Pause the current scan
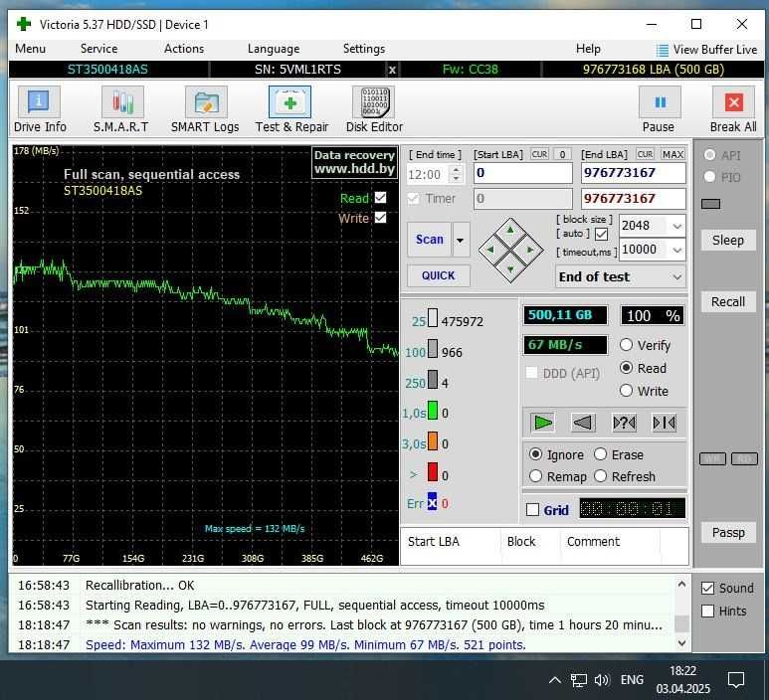The image size is (769, 700). (x=661, y=101)
